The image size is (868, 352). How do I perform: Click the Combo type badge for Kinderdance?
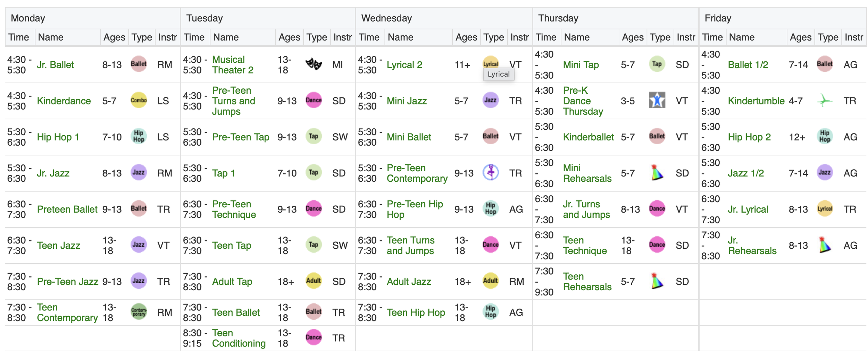(139, 100)
